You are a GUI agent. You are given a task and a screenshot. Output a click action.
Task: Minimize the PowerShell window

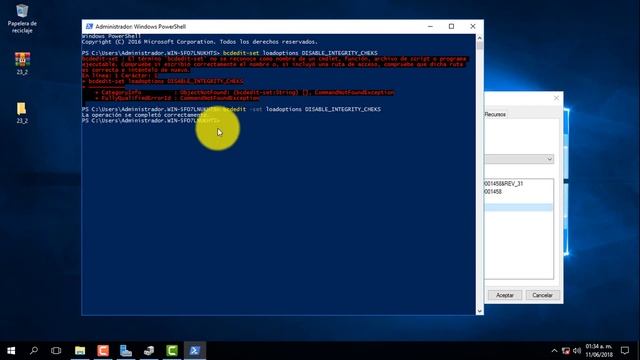point(430,27)
